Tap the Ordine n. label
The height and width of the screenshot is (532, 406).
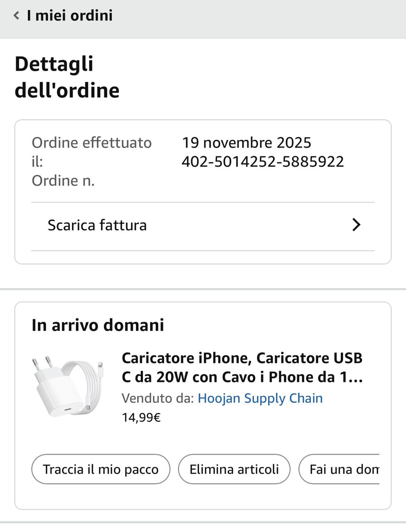(x=63, y=181)
